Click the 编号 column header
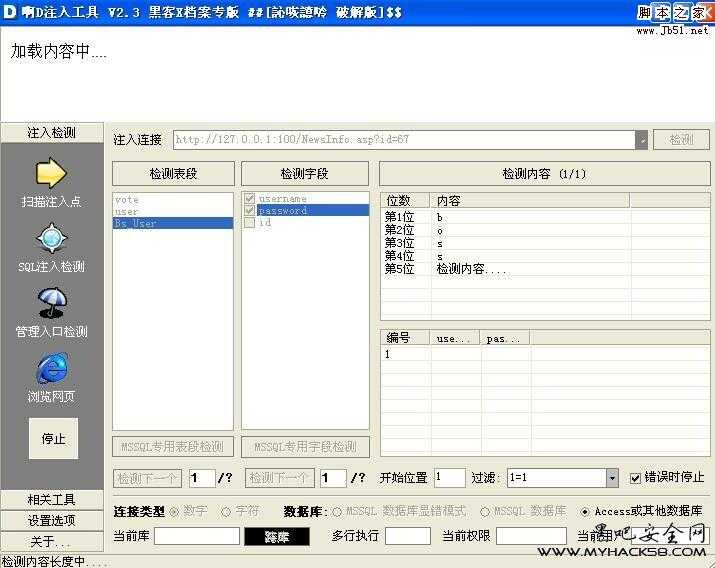The height and width of the screenshot is (568, 715). (x=405, y=338)
